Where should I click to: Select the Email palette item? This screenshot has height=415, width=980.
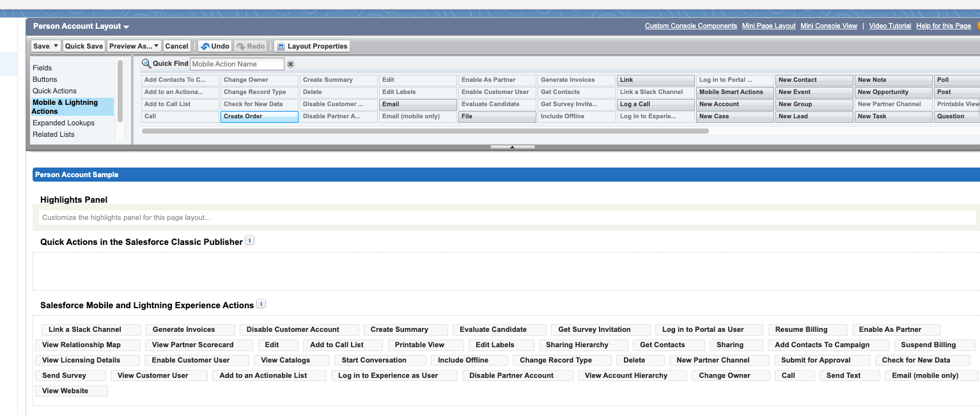[418, 104]
